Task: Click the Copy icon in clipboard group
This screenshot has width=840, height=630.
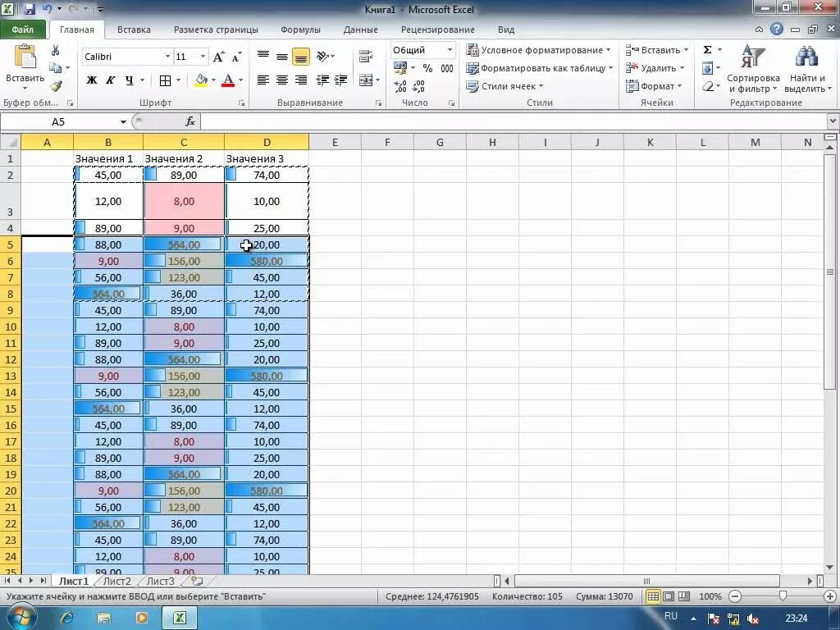Action: pyautogui.click(x=55, y=68)
